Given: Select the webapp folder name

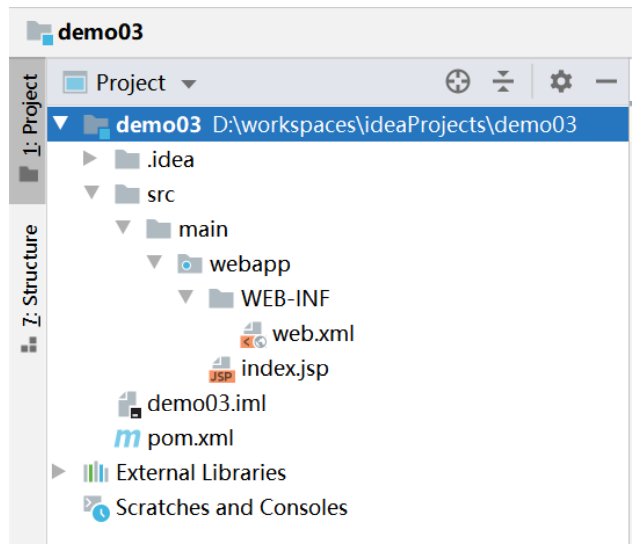Looking at the screenshot, I should pyautogui.click(x=250, y=265).
